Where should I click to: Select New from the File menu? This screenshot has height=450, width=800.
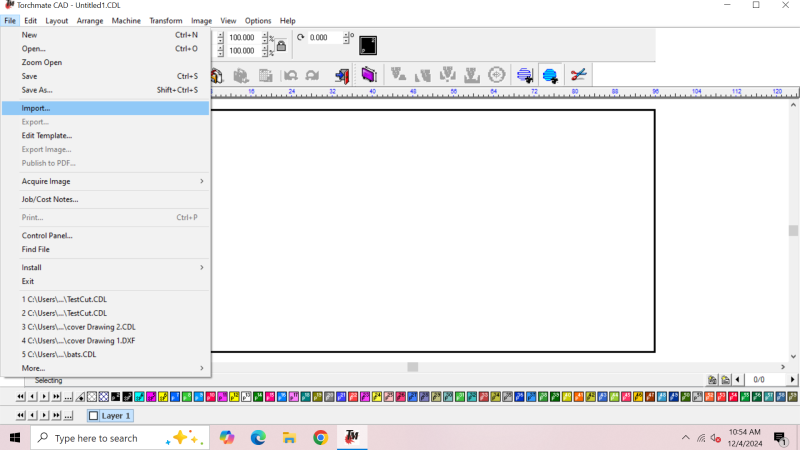click(x=105, y=35)
